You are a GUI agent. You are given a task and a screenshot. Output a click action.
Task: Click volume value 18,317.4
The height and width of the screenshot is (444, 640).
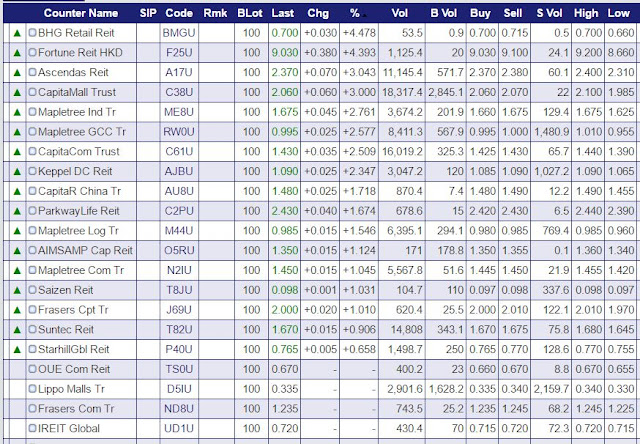point(402,92)
